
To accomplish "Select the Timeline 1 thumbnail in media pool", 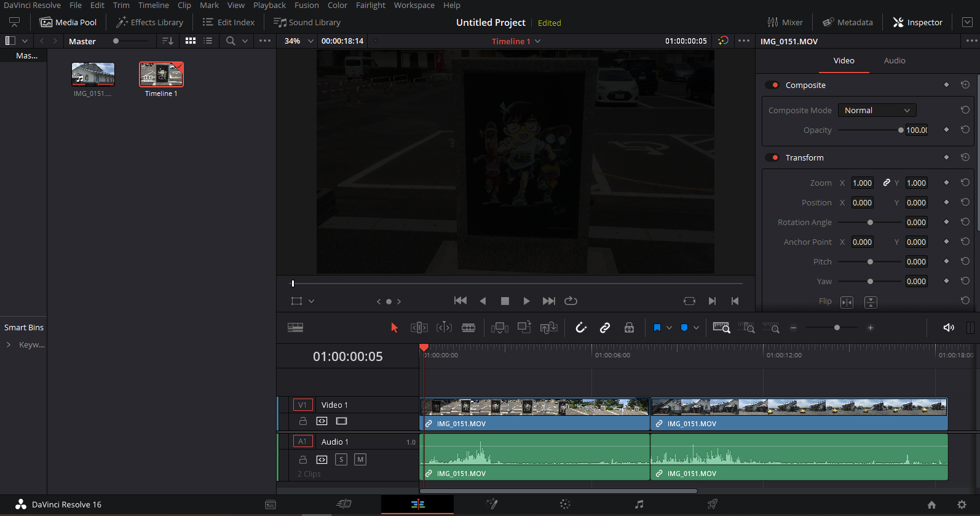I will pos(161,75).
